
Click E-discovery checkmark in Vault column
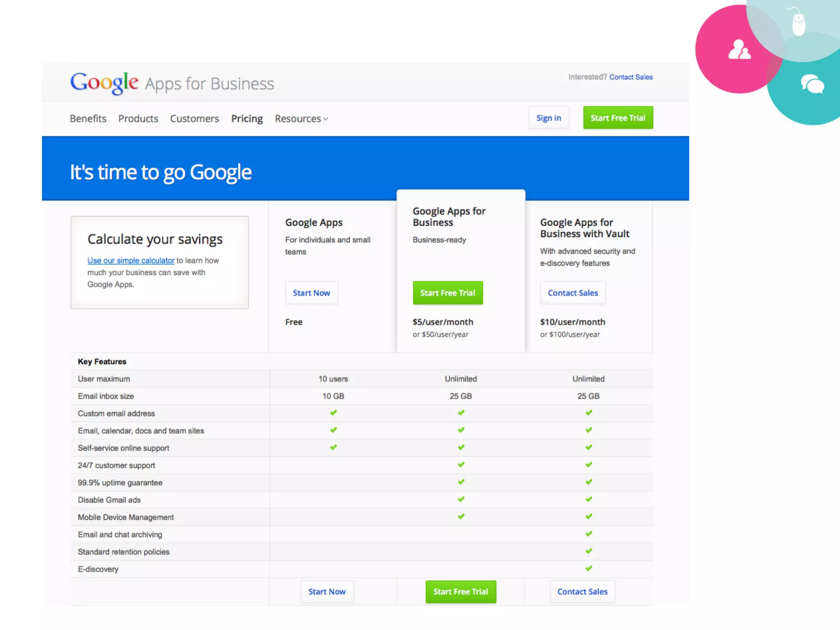[589, 568]
